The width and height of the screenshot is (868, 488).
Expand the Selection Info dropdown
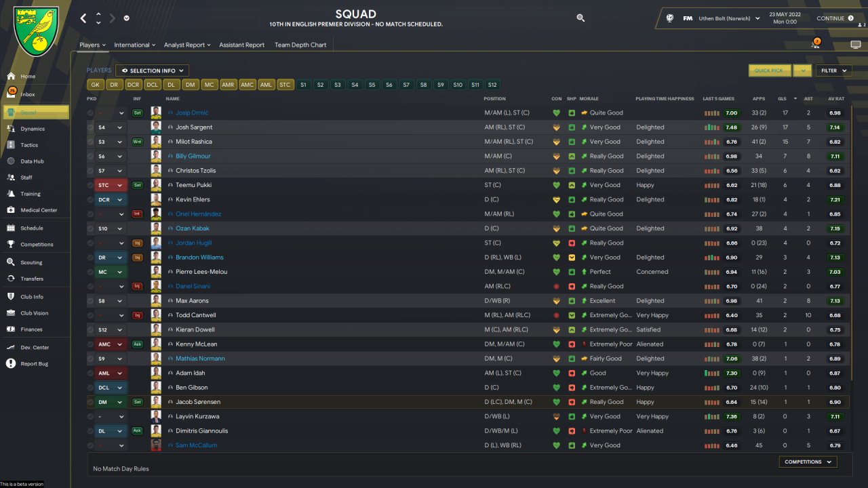pyautogui.click(x=152, y=70)
